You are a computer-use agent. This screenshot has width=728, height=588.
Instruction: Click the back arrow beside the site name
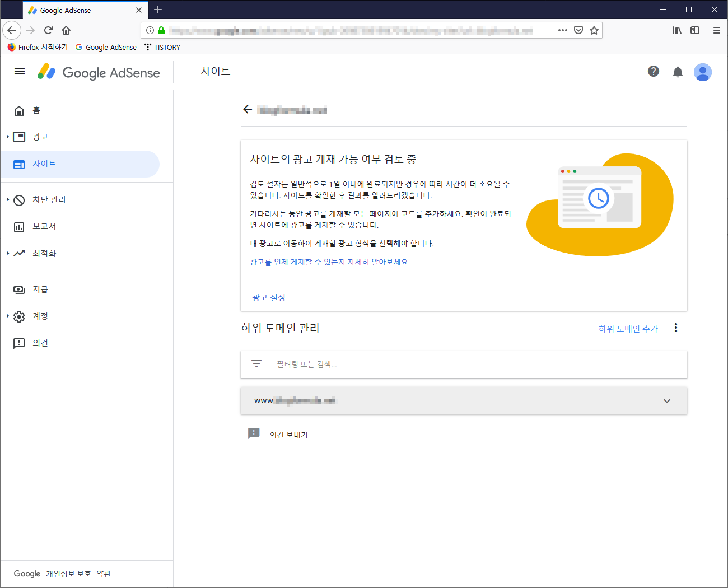(248, 109)
